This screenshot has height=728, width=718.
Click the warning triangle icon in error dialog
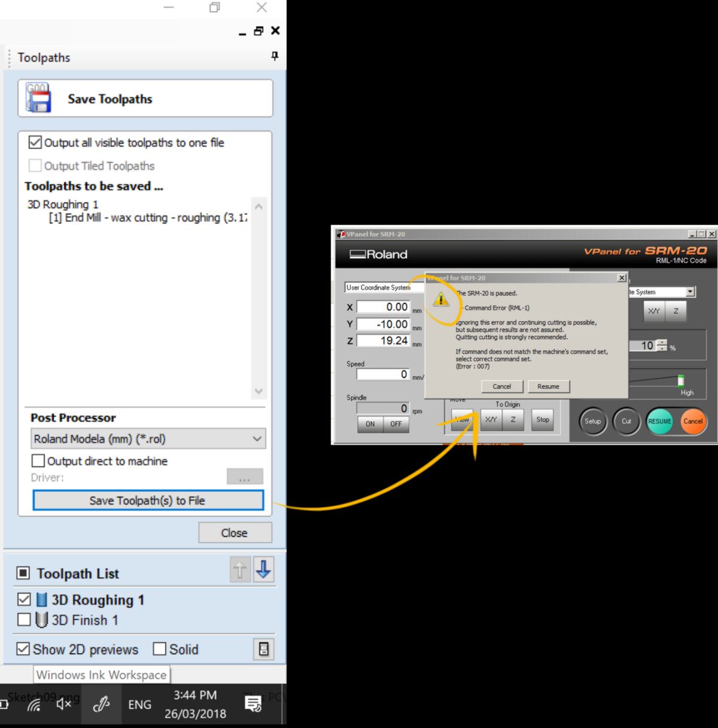(441, 298)
